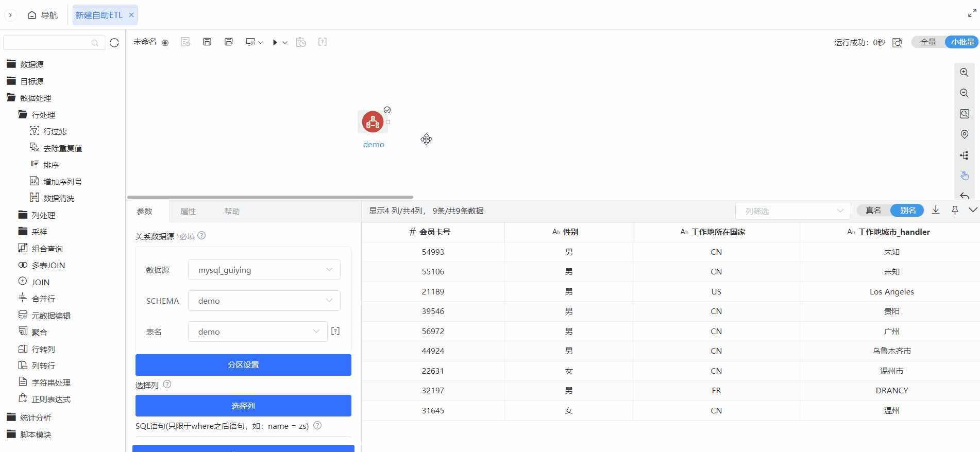The image size is (980, 452).
Task: Click the location pin icon
Action: (x=964, y=134)
